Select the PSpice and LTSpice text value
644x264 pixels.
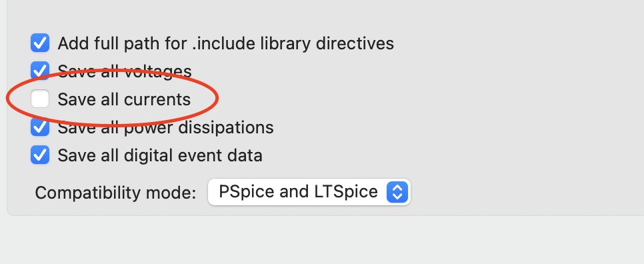point(298,192)
